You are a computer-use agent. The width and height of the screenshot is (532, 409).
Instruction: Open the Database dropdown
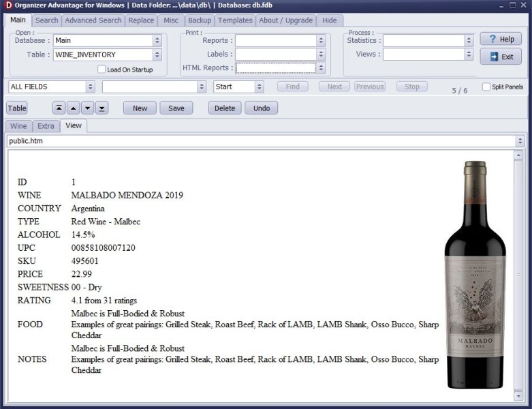[157, 40]
